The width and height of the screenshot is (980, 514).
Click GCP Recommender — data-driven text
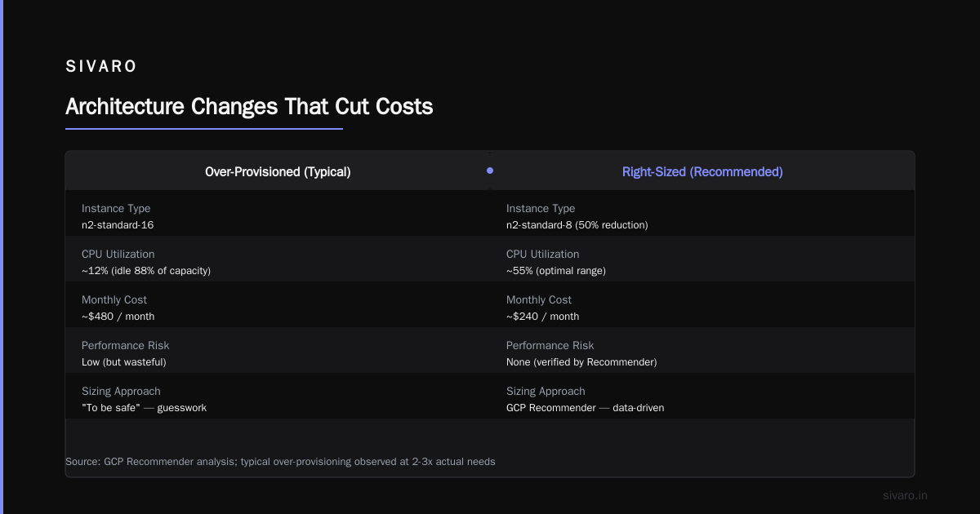pos(585,408)
